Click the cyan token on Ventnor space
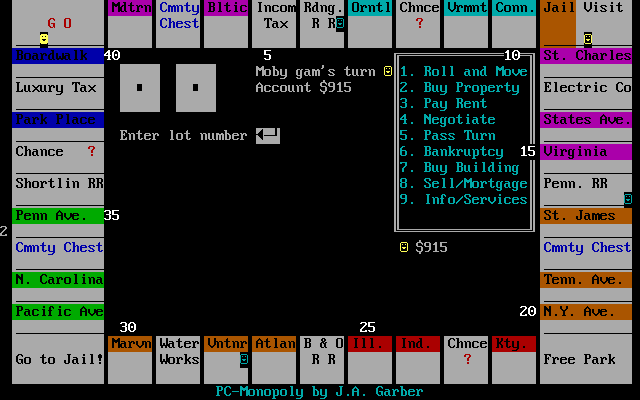 click(x=244, y=360)
